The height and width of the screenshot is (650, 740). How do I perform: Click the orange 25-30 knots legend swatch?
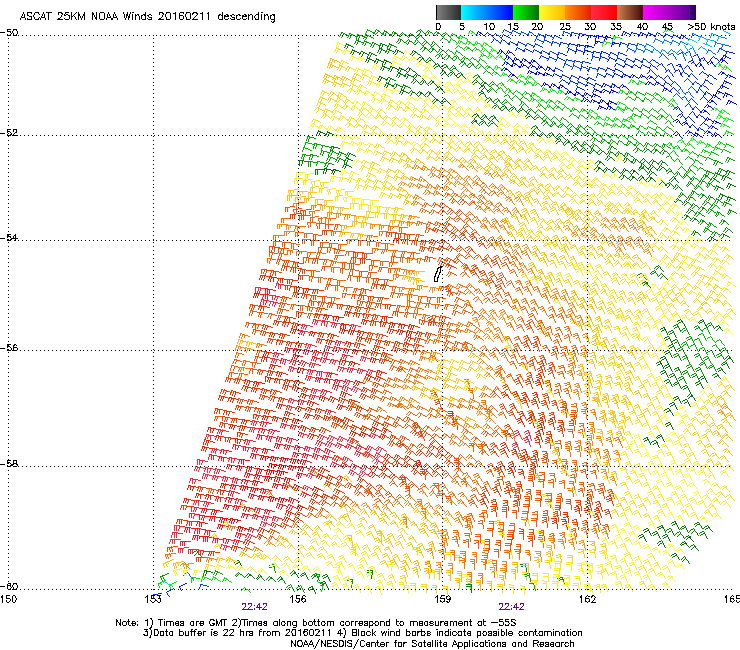click(578, 12)
